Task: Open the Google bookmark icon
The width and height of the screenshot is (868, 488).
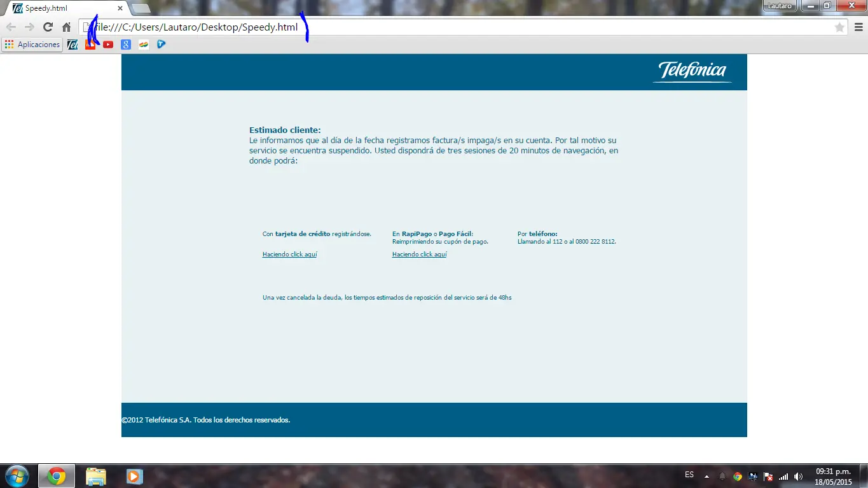Action: (126, 45)
